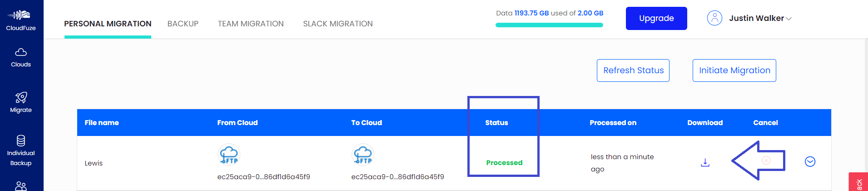This screenshot has height=191, width=868.
Task: Expand the Lewis row details chevron
Action: click(x=810, y=161)
